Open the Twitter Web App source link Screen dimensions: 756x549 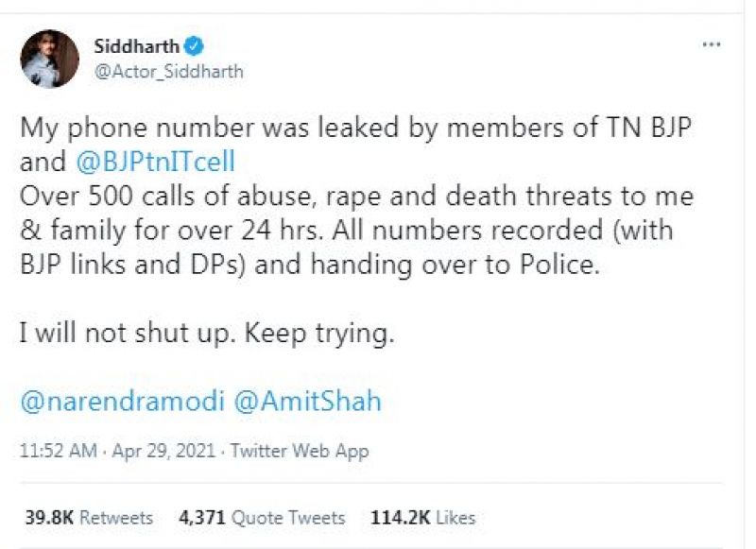(298, 451)
